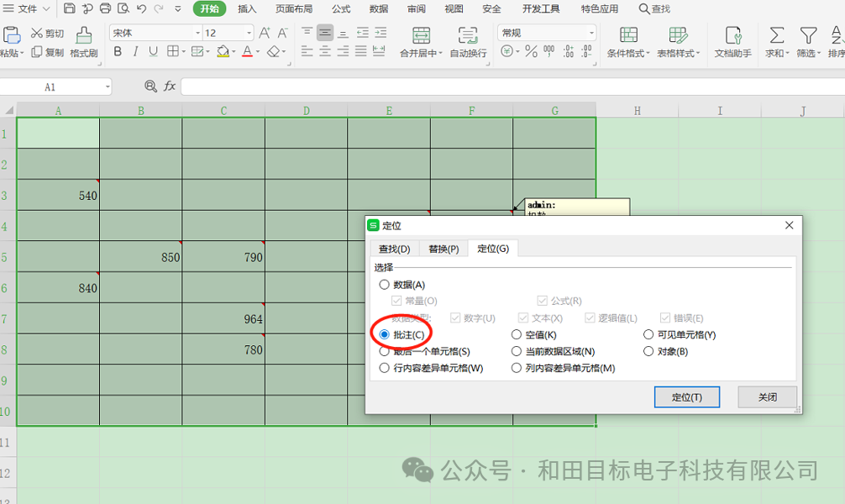Image resolution: width=845 pixels, height=504 pixels.
Task: Click the Filter funnel icon
Action: coord(808,35)
